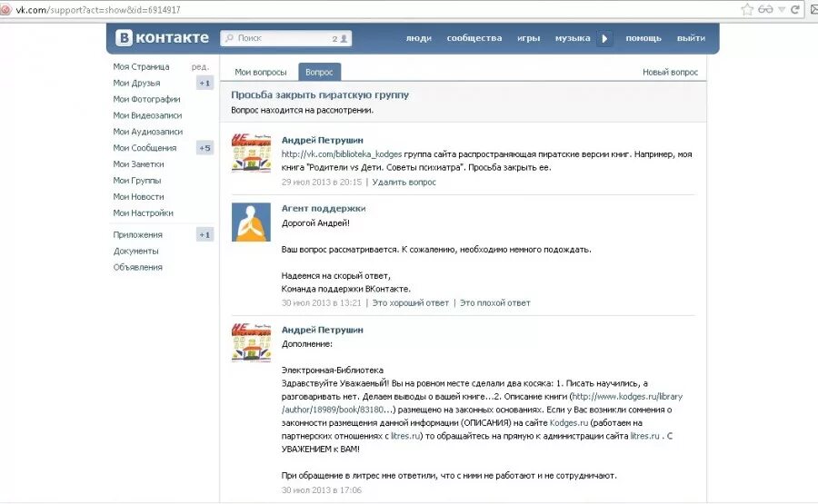Open Объявления in sidebar
Screen dimensions: 818x504
pyautogui.click(x=138, y=267)
